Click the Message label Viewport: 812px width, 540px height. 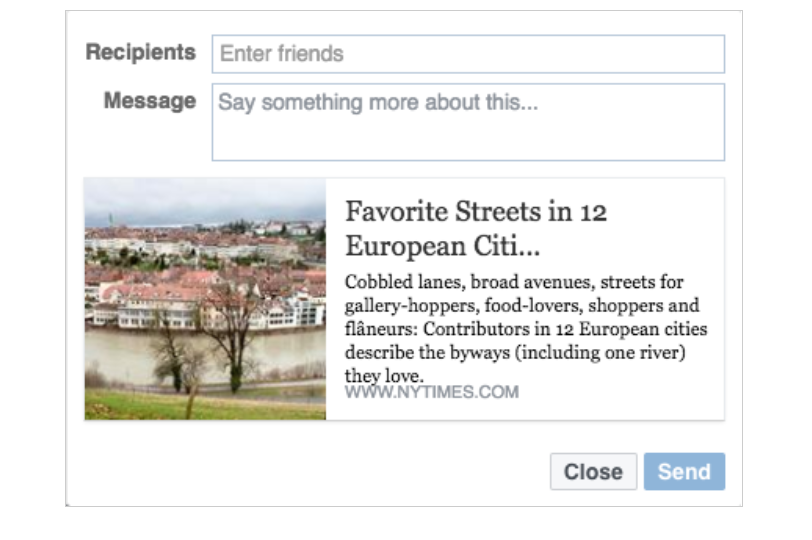(x=149, y=101)
